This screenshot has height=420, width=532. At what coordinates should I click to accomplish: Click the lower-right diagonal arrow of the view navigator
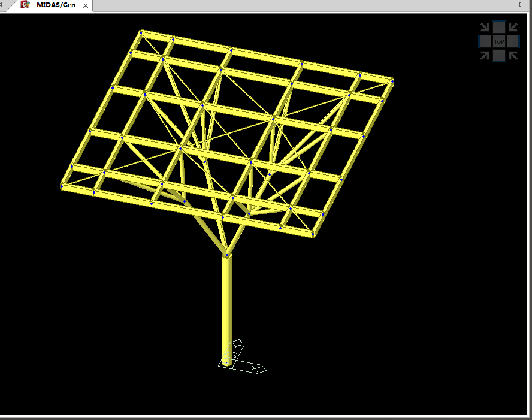(x=513, y=55)
